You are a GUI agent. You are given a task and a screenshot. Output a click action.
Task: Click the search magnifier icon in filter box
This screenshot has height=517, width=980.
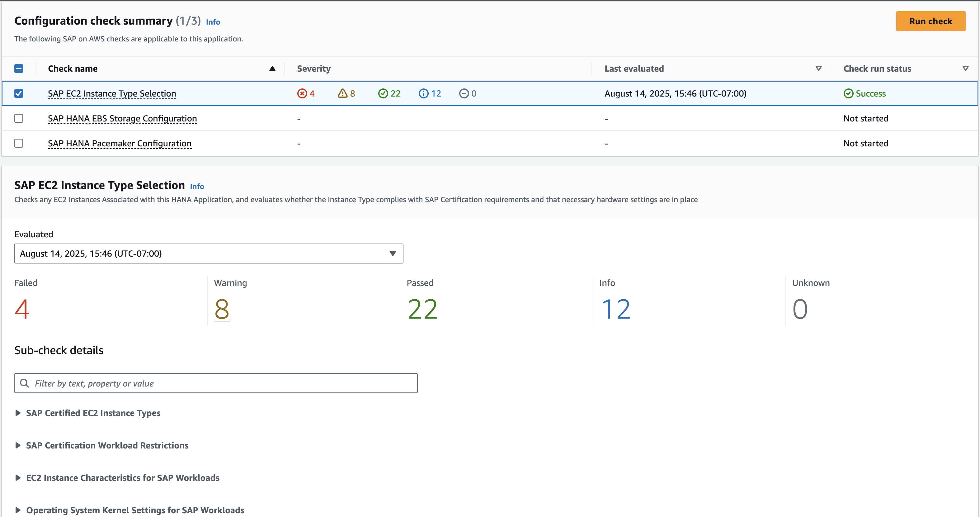24,383
